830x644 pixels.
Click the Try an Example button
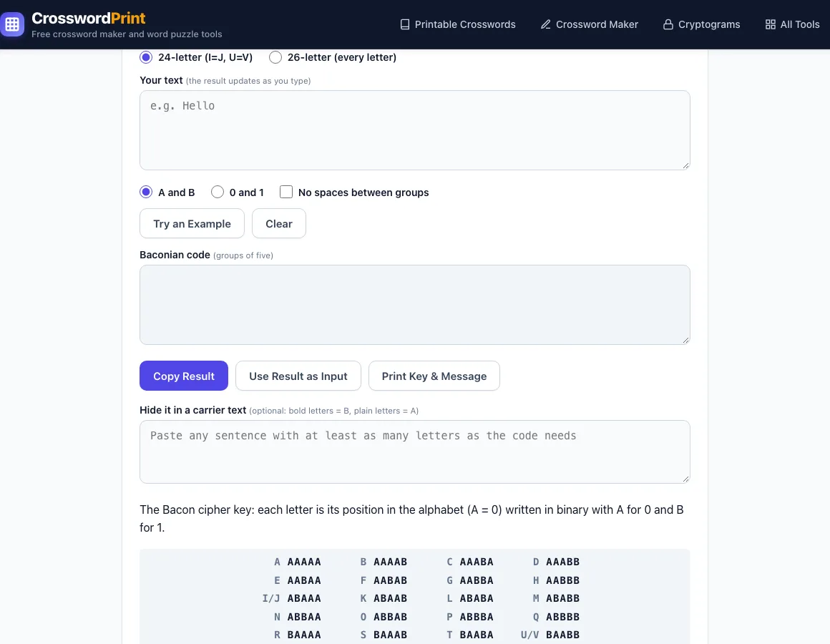(x=192, y=223)
